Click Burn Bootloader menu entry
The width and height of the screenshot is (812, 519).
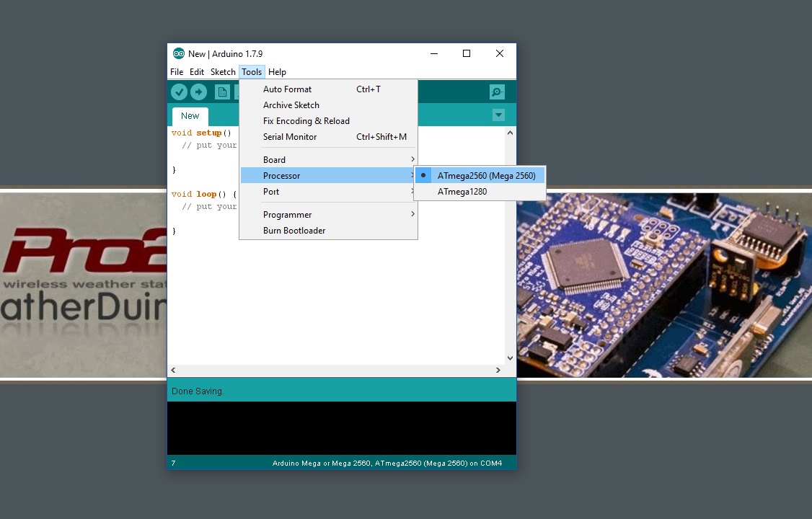[294, 231]
